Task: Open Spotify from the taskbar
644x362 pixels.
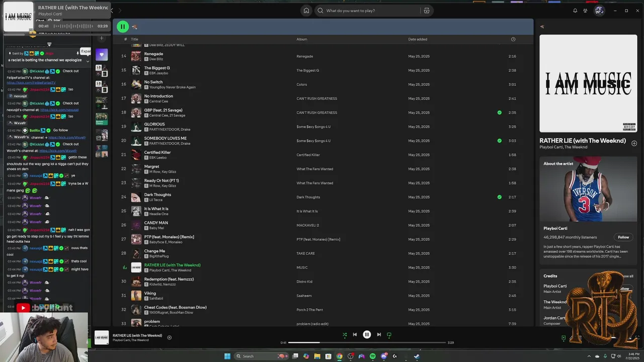Action: click(x=372, y=356)
